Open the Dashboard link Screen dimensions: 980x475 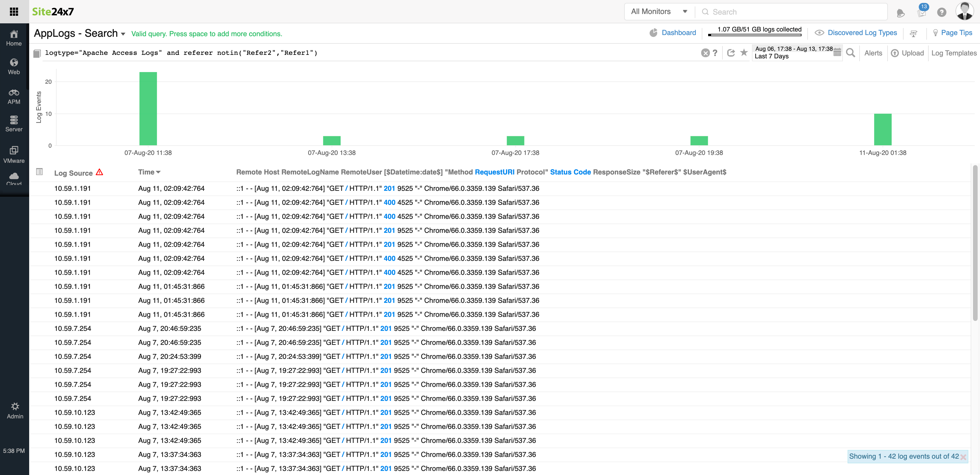point(678,33)
